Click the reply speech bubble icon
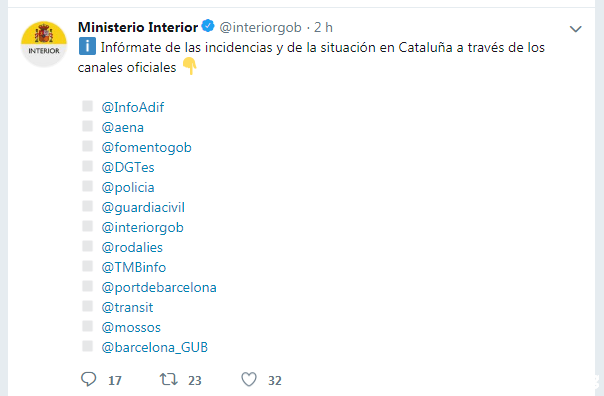Viewport: 604px width, 396px height. [88, 379]
